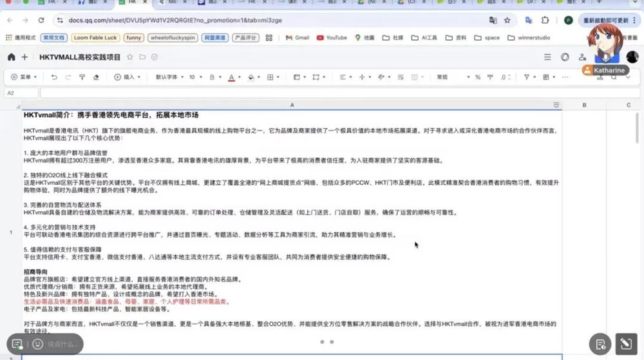Click the formula bar input

point(340,93)
